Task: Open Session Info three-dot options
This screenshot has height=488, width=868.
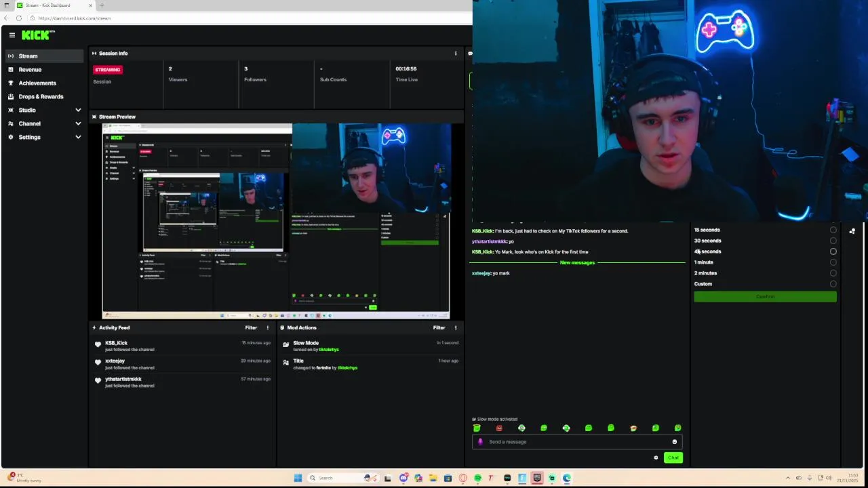Action: [456, 54]
